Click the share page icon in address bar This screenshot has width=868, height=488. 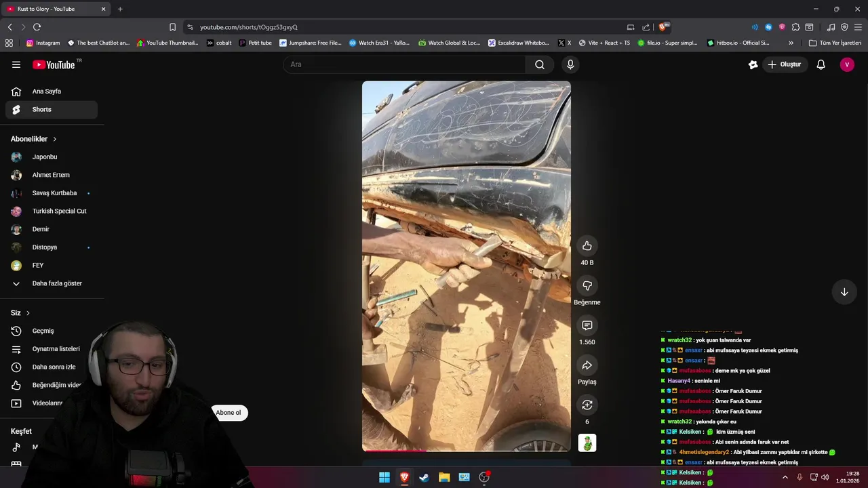click(646, 27)
